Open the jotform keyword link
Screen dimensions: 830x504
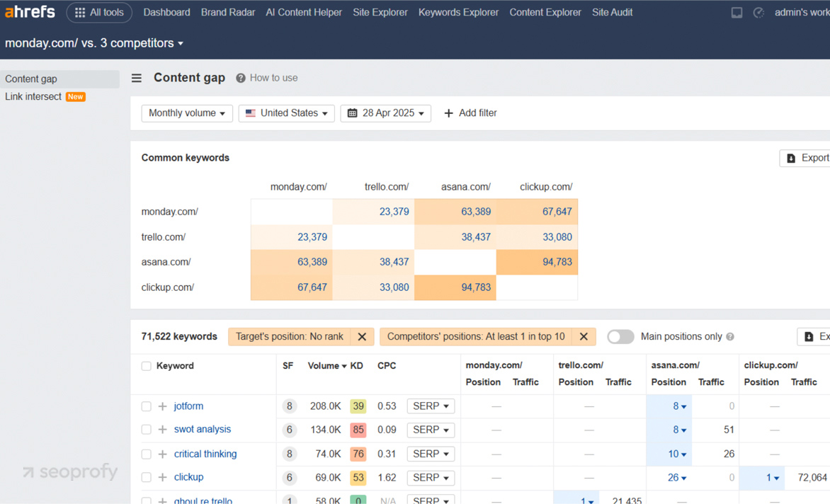tap(188, 406)
